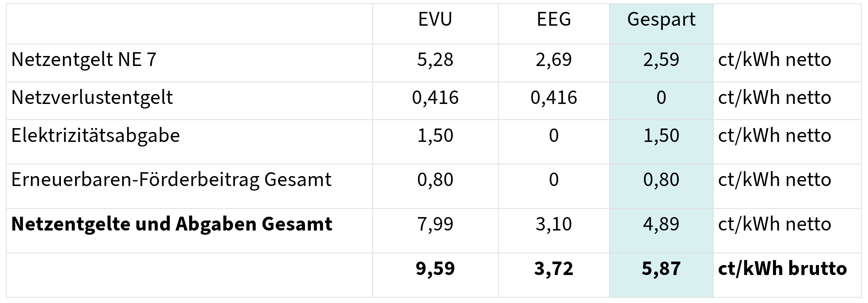The width and height of the screenshot is (868, 303).
Task: Click the Netzverlustentgelt row label
Action: tap(92, 98)
